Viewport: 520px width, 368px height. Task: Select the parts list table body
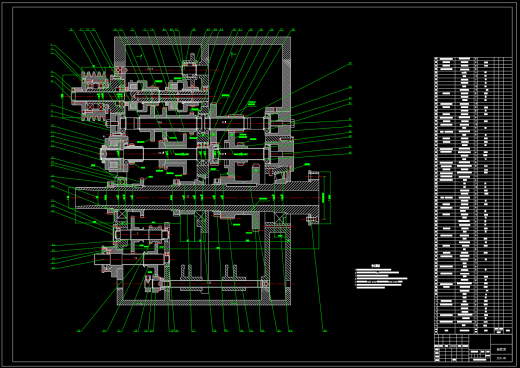click(473, 192)
